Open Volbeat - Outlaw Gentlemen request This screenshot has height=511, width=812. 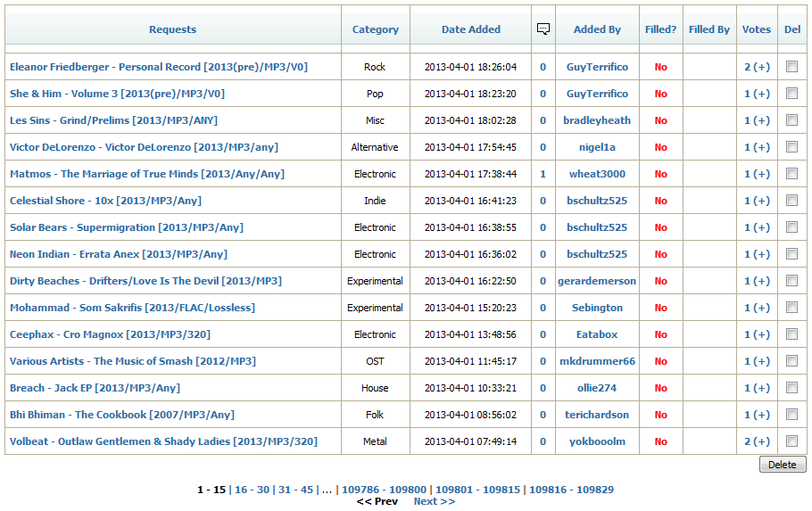point(163,441)
